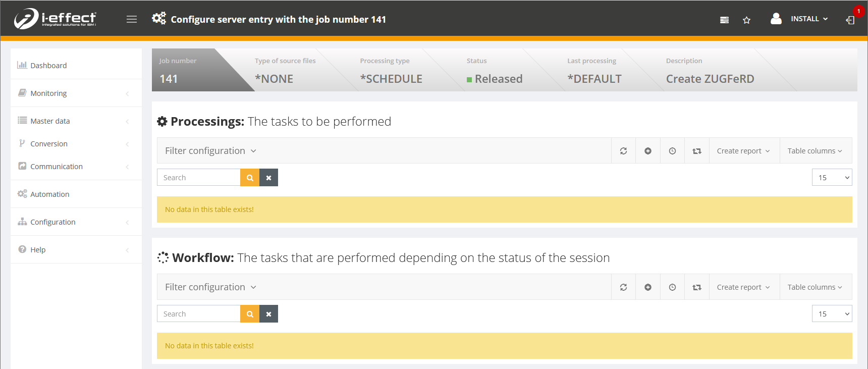
Task: Go to Automation in the sidebar
Action: [x=49, y=194]
